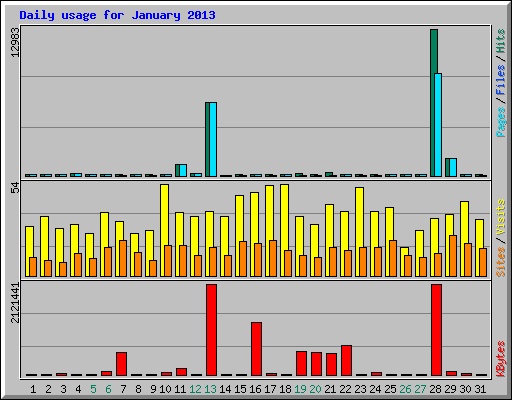
Task: Click the red "KBytes" legend label
Action: [501, 359]
